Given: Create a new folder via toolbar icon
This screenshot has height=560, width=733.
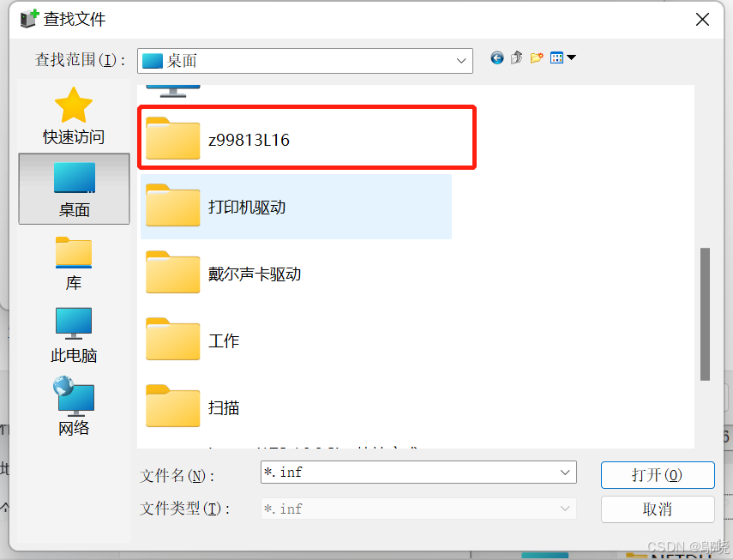Looking at the screenshot, I should click(537, 58).
